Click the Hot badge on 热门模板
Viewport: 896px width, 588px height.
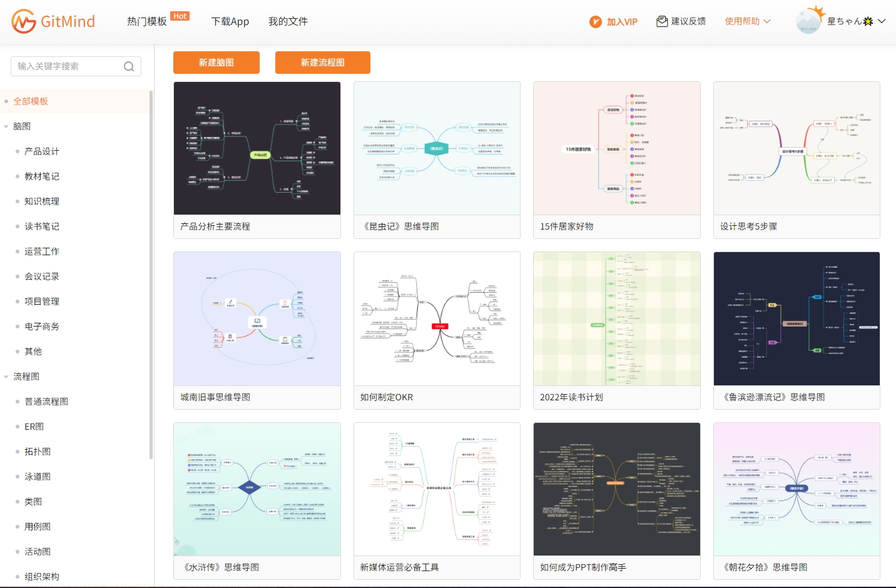click(x=180, y=16)
